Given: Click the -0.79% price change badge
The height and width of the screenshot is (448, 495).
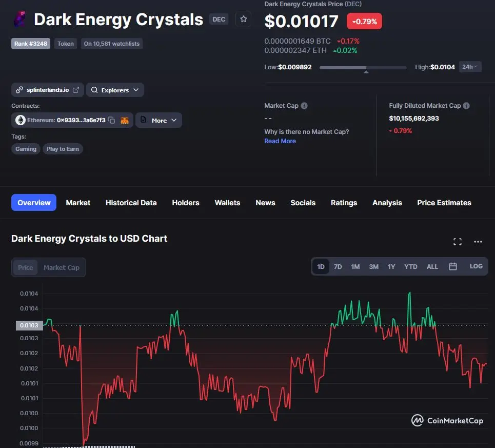Looking at the screenshot, I should (x=364, y=21).
